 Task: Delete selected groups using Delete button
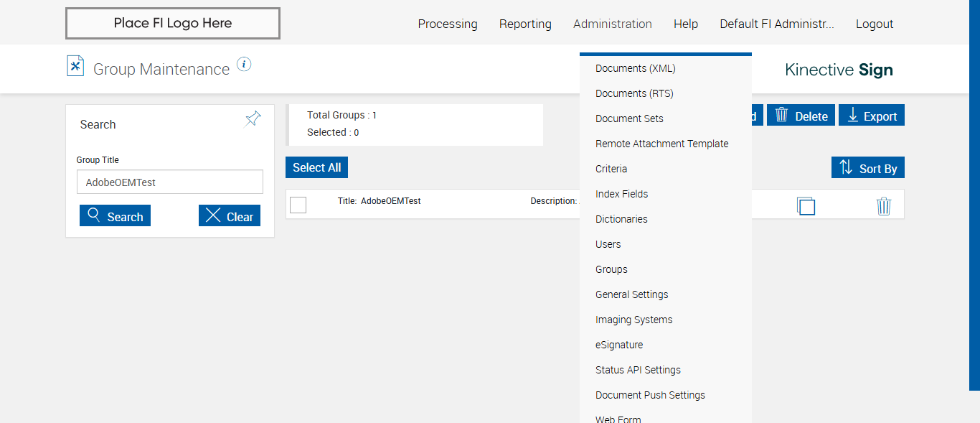(801, 116)
